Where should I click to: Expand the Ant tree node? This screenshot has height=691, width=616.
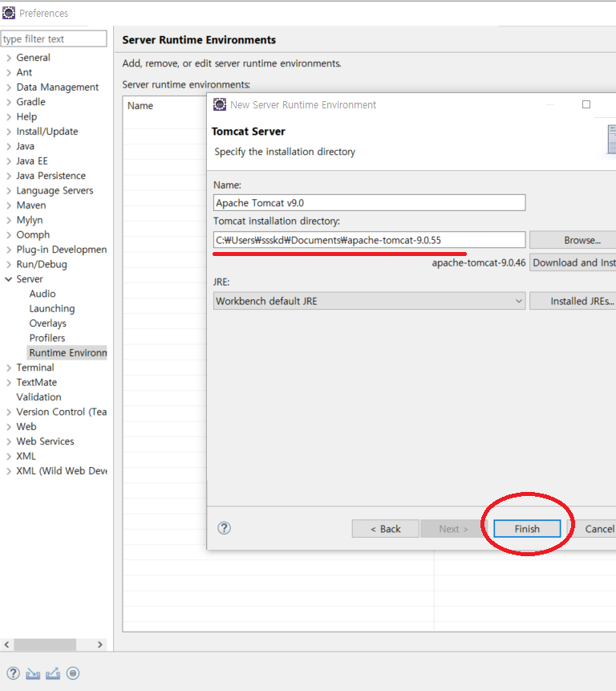8,72
